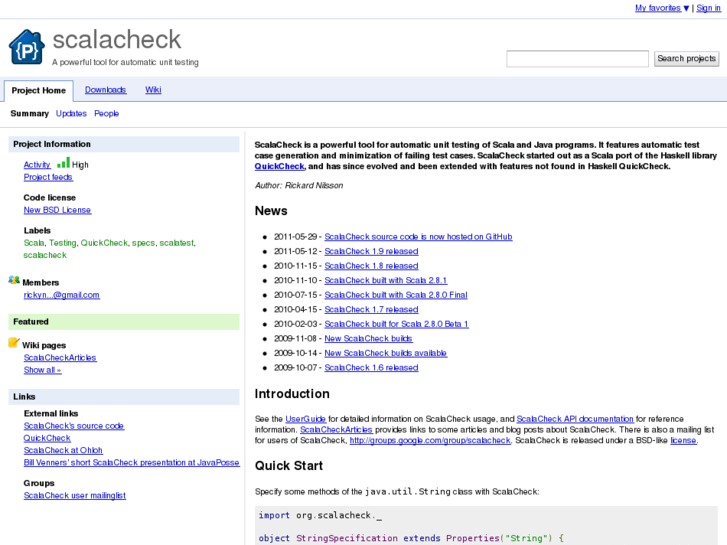Switch to the Downloads tab
The width and height of the screenshot is (727, 545).
(x=105, y=90)
